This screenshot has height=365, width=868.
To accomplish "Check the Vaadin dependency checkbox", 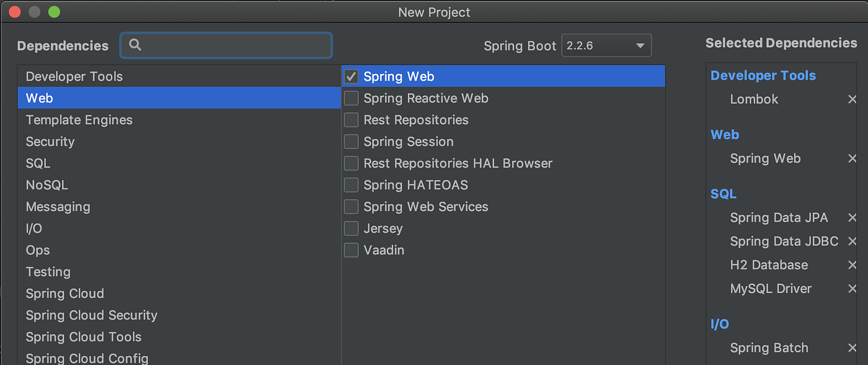I will (x=351, y=250).
